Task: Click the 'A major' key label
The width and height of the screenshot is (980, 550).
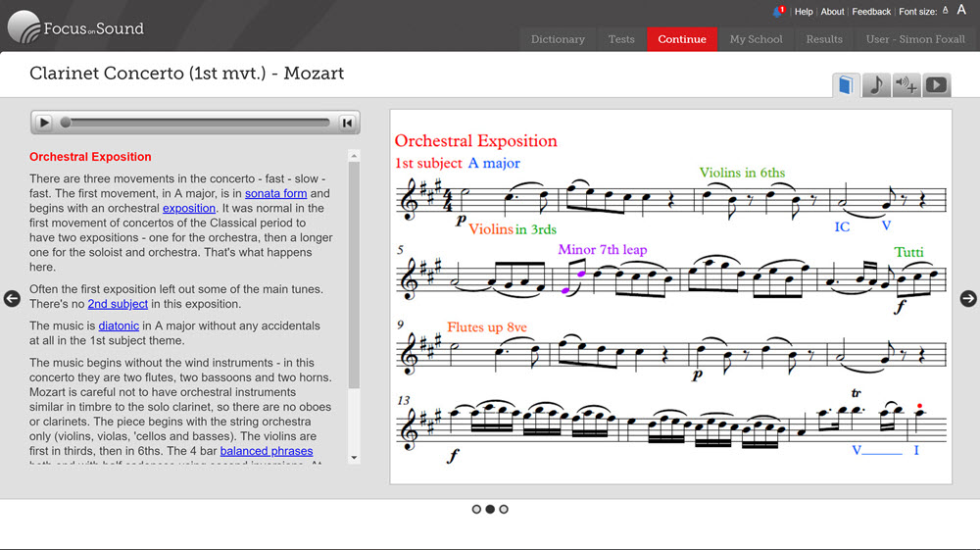Action: pyautogui.click(x=494, y=163)
